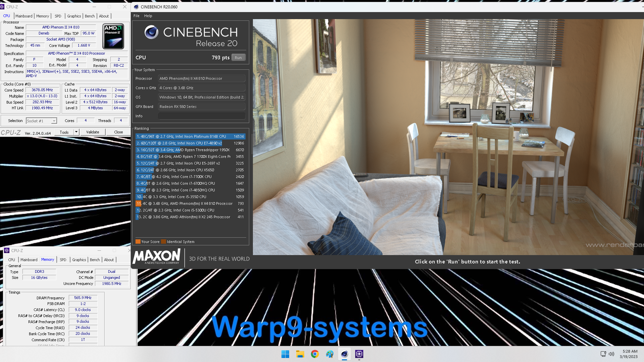Open the Paint app icon on taskbar
Screen dimensions: 644x362
329,354
